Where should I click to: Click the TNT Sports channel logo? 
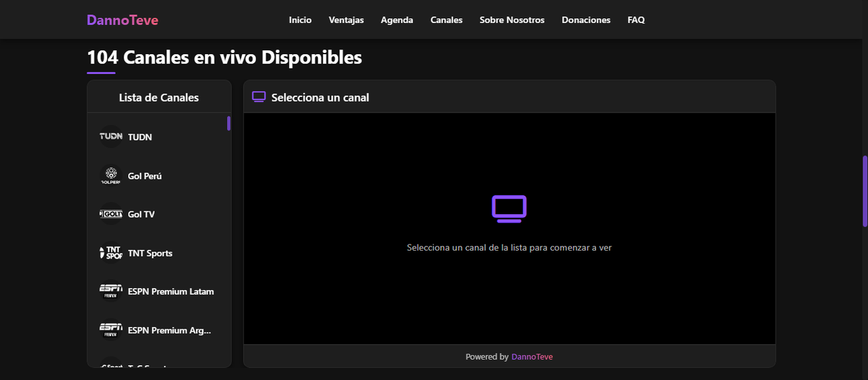click(111, 253)
